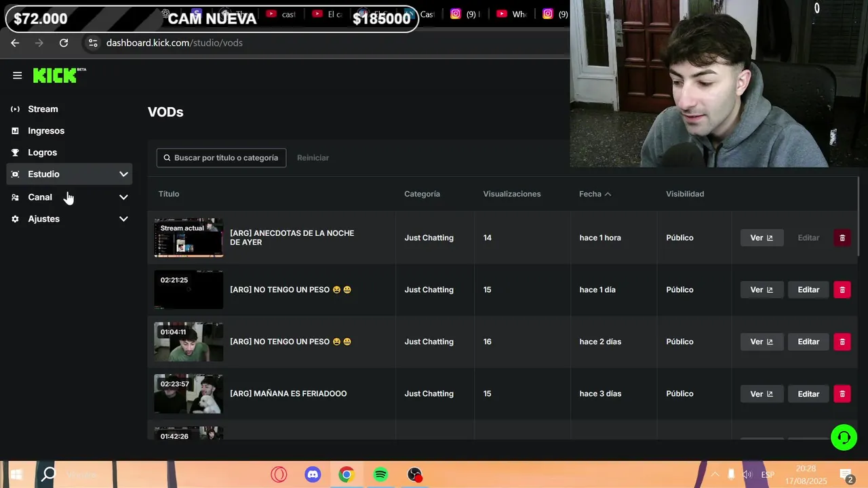This screenshot has height=488, width=868.
Task: Click the Stream broadcast icon in sidebar
Action: point(15,109)
